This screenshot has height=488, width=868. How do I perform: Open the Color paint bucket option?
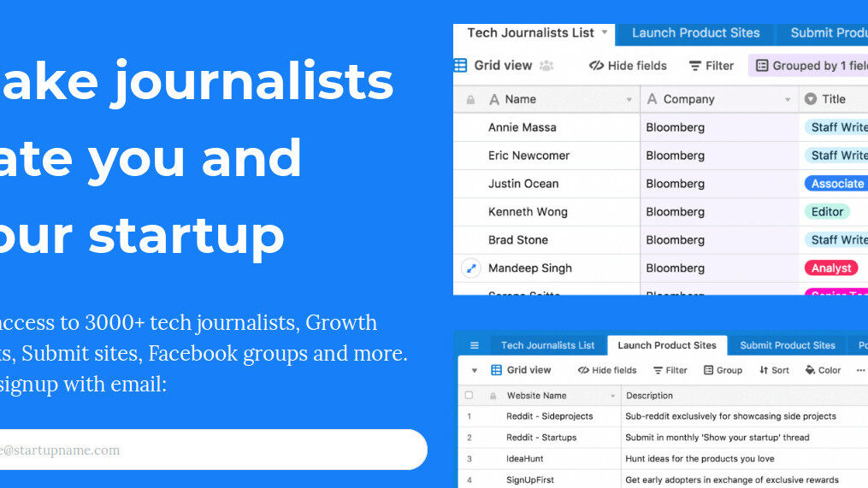coord(823,370)
